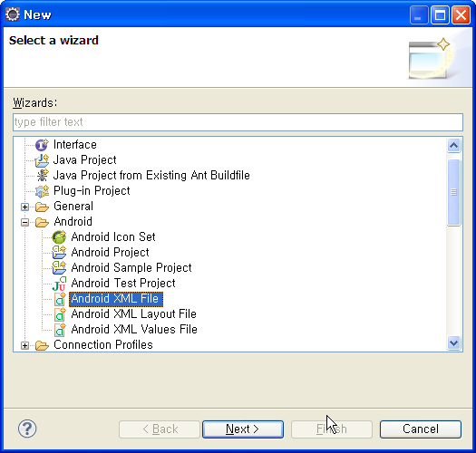This screenshot has width=476, height=453.
Task: Select Android XML Layout File wizard
Action: coord(134,314)
